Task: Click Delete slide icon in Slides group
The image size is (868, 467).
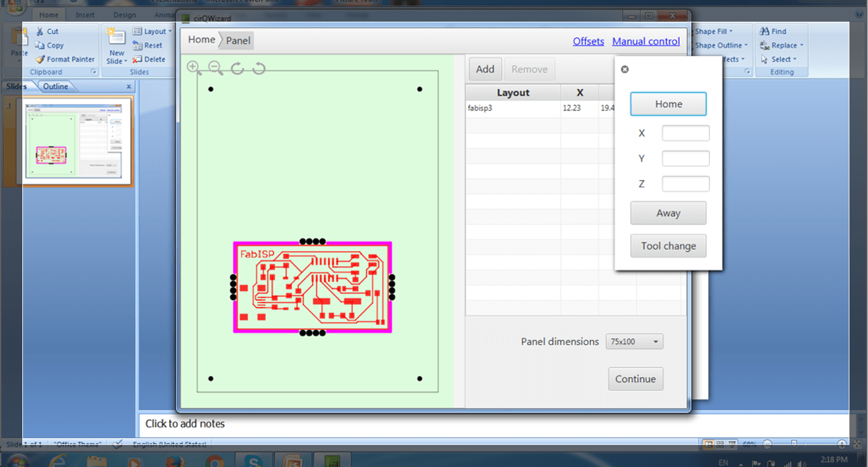Action: tap(138, 60)
